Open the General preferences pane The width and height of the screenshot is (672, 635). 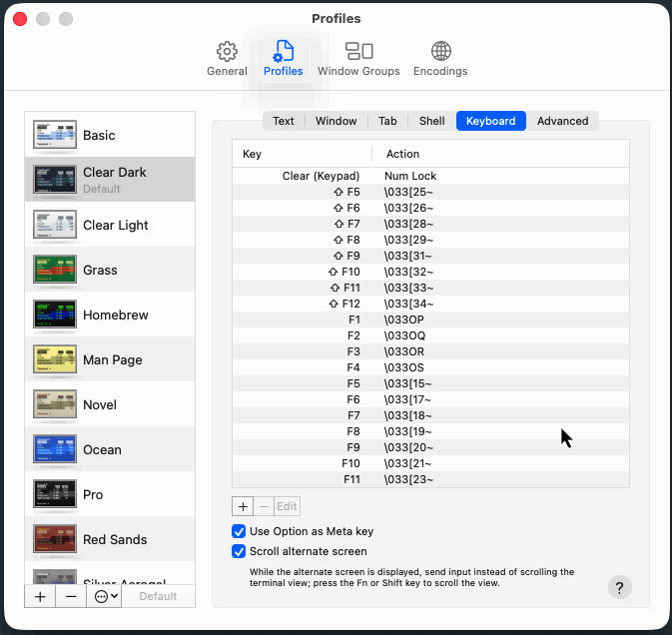227,59
